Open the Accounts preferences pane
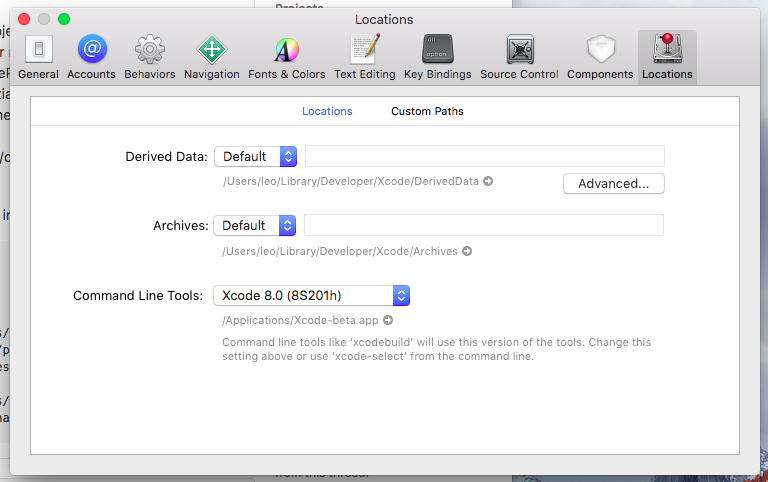 92,57
